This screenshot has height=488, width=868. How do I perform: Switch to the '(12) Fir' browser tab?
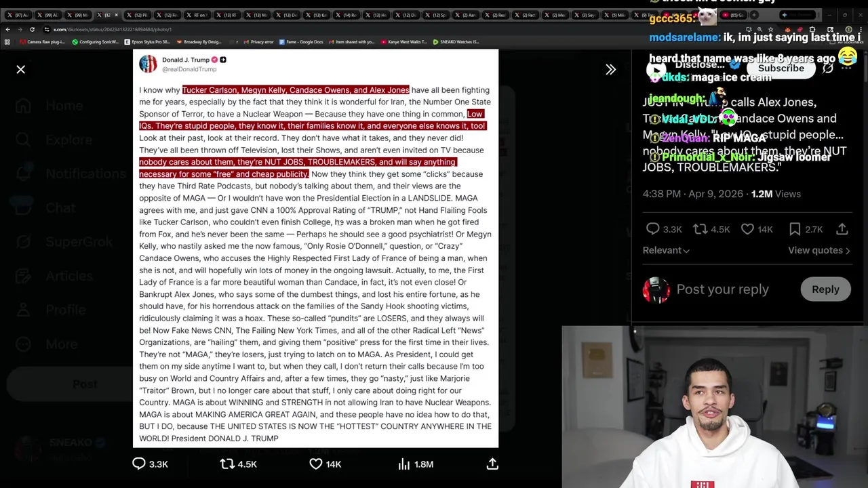pos(168,15)
